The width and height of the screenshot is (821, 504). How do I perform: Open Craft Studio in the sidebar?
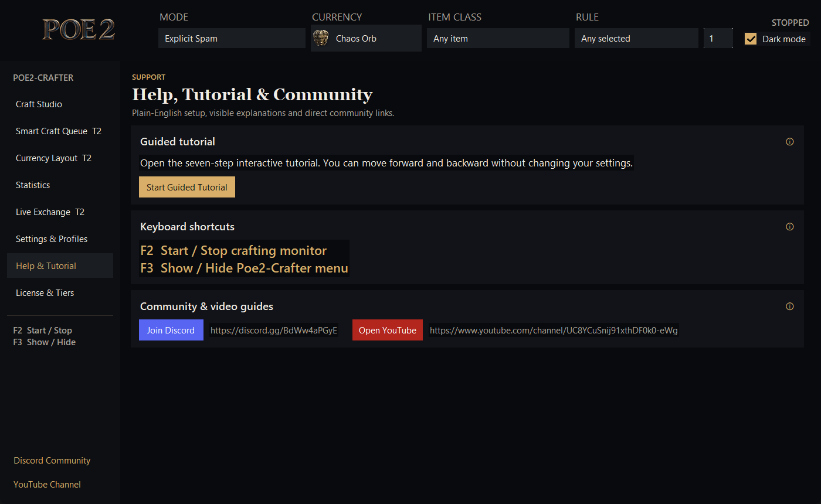60,104
